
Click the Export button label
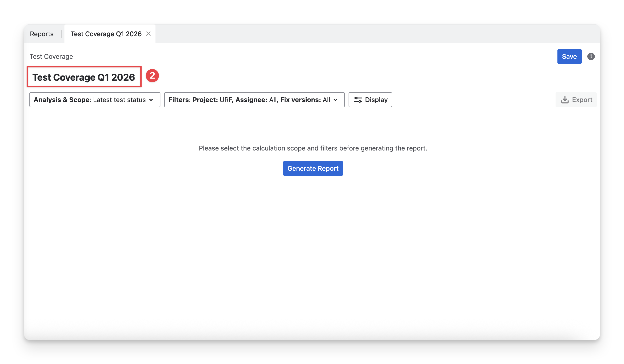582,100
